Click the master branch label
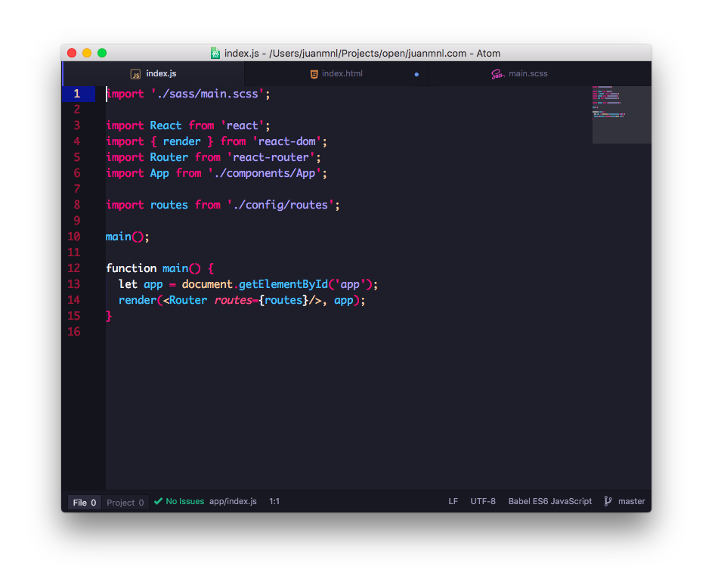Image resolution: width=718 pixels, height=588 pixels. click(631, 501)
